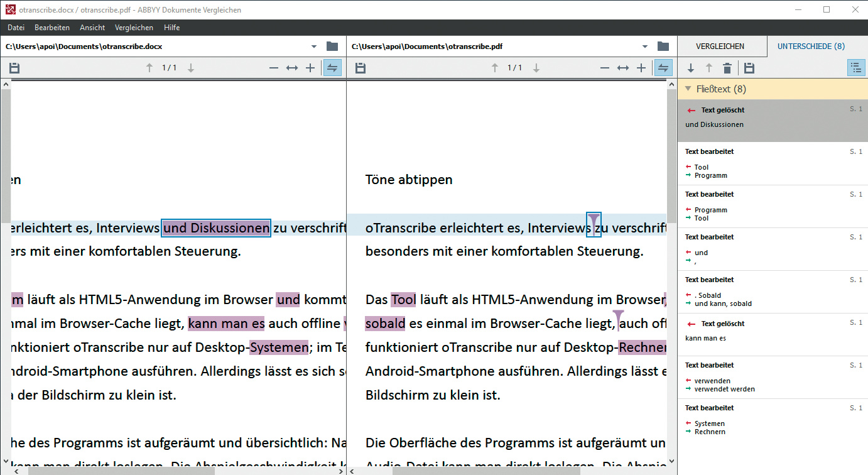Image resolution: width=868 pixels, height=475 pixels.
Task: Toggle synchronized scrolling in the docx pane
Action: click(x=332, y=68)
